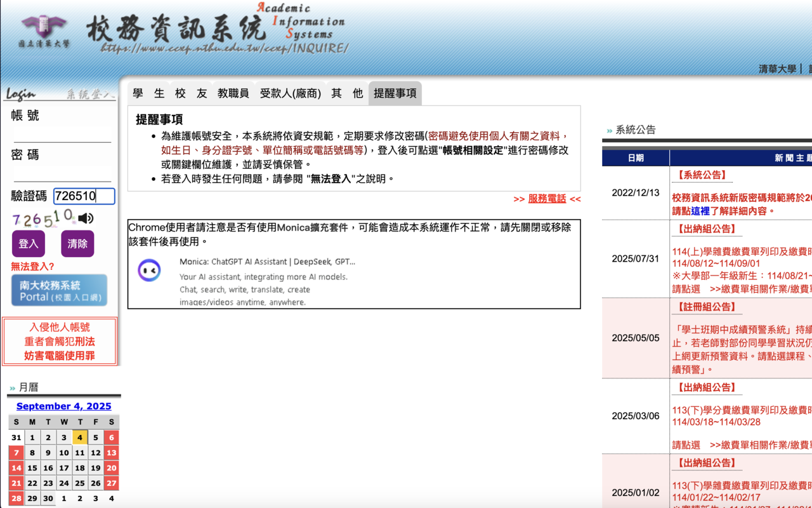The image size is (812, 508).
Task: Select calendar day 4 highlighted today
Action: pos(79,438)
